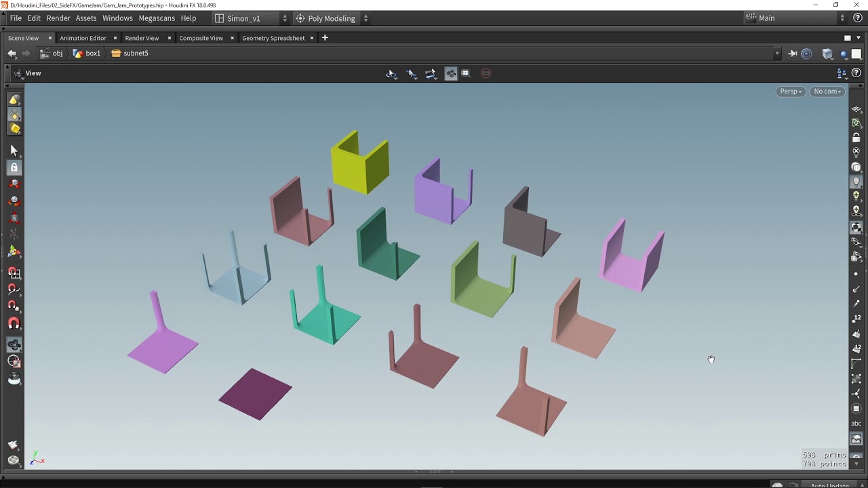Click the yellow geometry tool below highlighted tool

[14, 129]
